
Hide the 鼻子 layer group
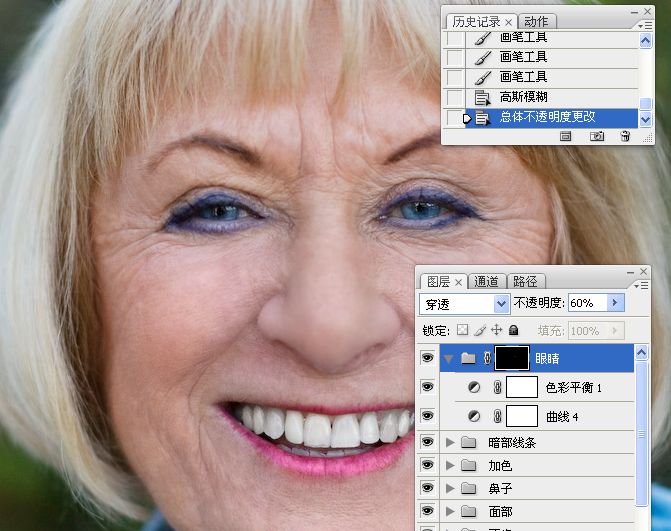click(427, 488)
